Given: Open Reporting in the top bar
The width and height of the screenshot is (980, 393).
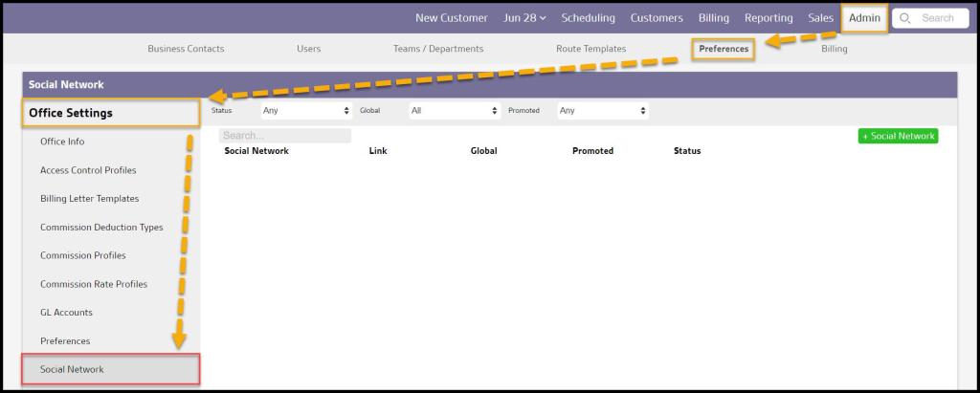Looking at the screenshot, I should tap(768, 18).
